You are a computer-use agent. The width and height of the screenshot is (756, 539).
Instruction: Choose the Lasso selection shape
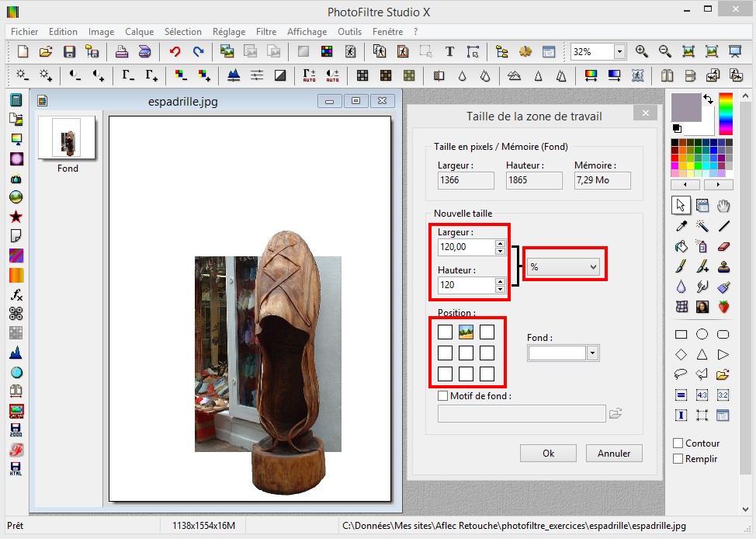pos(681,374)
